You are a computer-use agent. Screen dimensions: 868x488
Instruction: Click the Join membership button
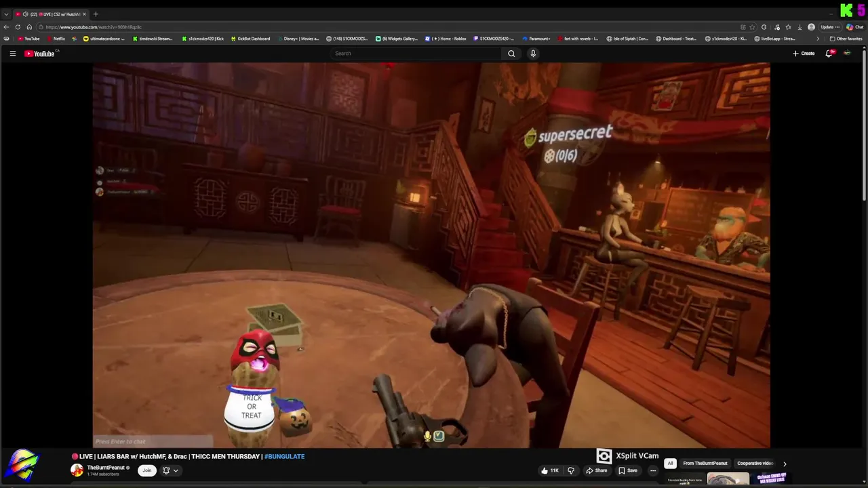click(146, 470)
